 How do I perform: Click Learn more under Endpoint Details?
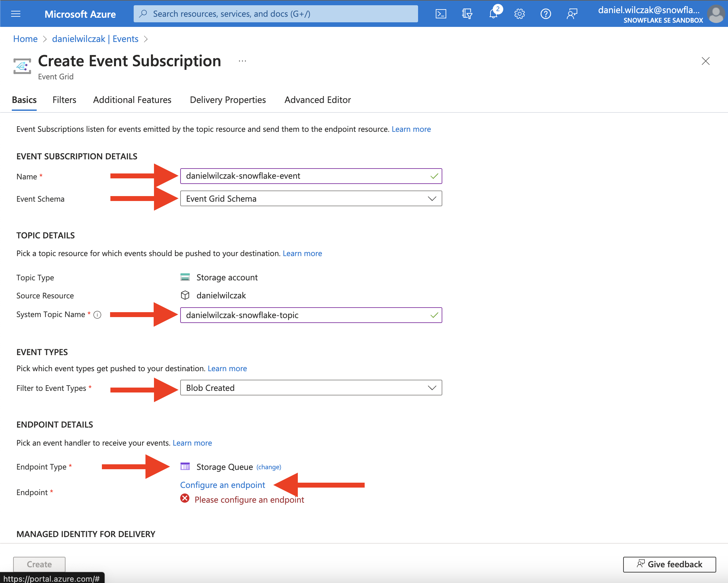point(192,443)
